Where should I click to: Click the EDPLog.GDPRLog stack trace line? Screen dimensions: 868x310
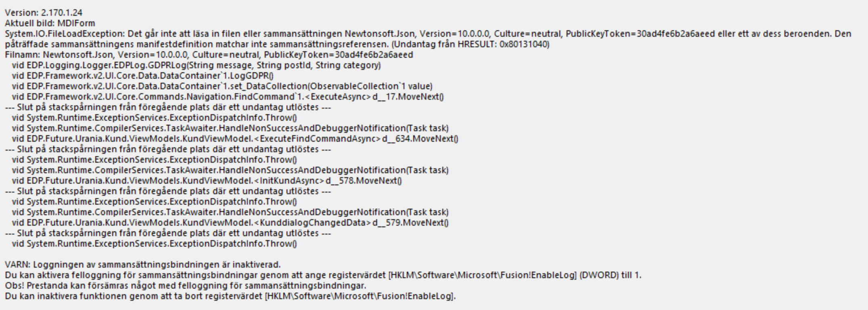click(x=196, y=65)
